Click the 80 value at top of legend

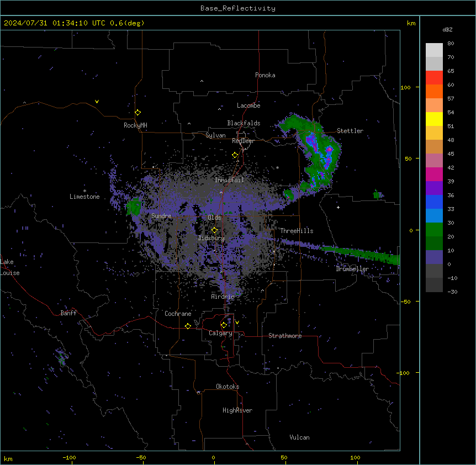coord(451,44)
